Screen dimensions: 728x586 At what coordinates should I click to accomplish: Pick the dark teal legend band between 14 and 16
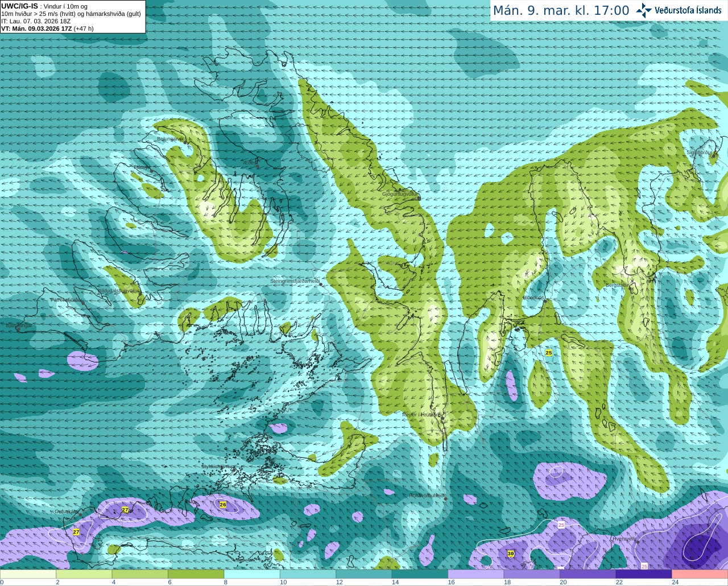coord(420,574)
